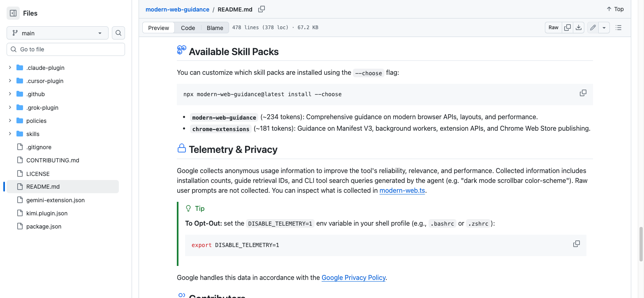Click the modern-web-guidance skill pack name
The image size is (644, 298).
click(x=224, y=118)
